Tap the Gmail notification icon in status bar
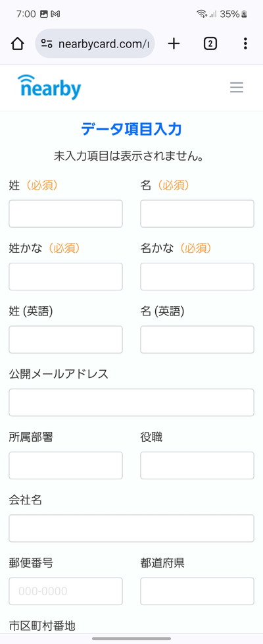The height and width of the screenshot is (644, 263). tap(55, 14)
